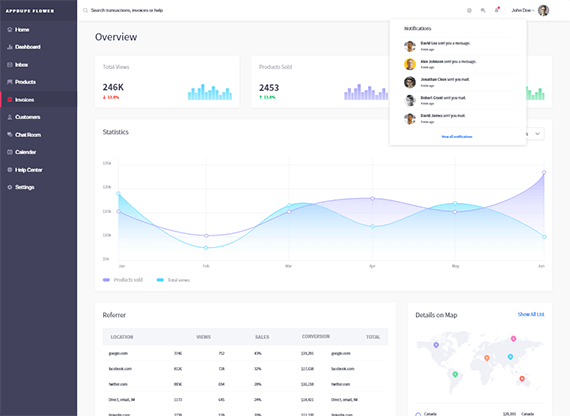Click the chat messages icon in header

[x=483, y=11]
